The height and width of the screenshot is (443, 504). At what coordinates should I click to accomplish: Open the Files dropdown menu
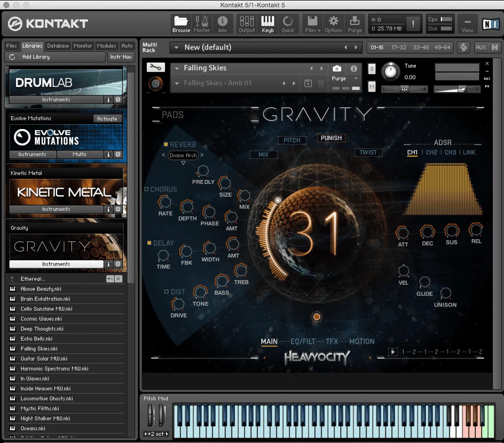(x=313, y=24)
